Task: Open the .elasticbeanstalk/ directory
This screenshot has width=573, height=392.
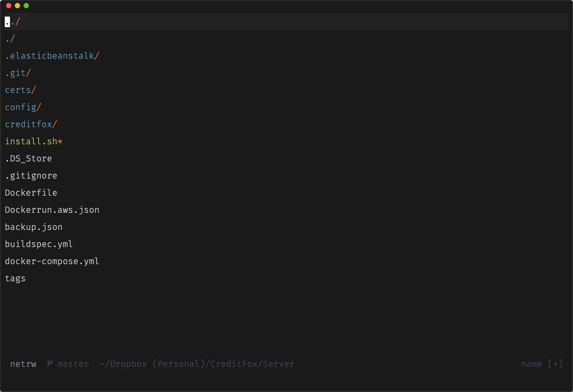Action: click(x=52, y=56)
